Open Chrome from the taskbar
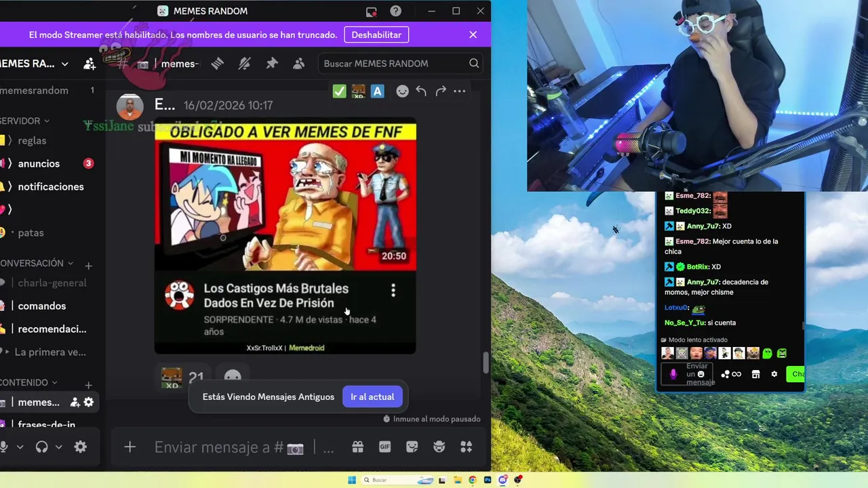 473,480
